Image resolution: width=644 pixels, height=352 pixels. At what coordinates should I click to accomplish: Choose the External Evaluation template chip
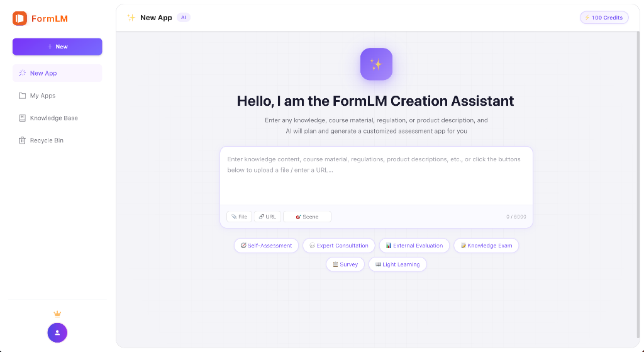[414, 246]
